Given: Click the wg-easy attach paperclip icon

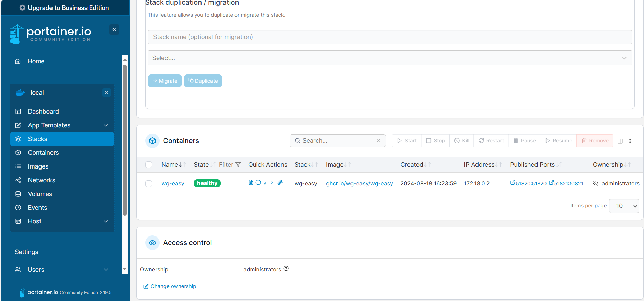Looking at the screenshot, I should [x=280, y=183].
